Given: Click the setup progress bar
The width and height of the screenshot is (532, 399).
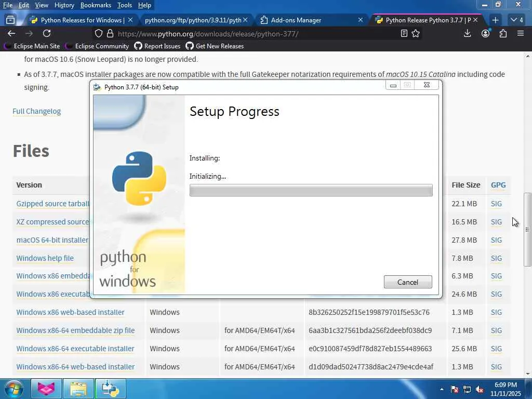Looking at the screenshot, I should tap(311, 190).
